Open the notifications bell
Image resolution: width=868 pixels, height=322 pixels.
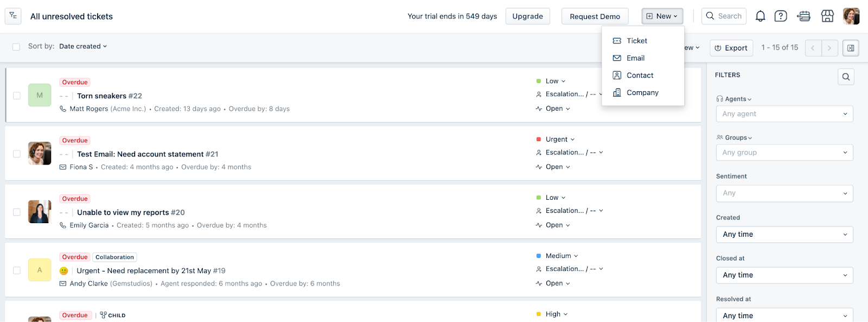[x=760, y=16]
